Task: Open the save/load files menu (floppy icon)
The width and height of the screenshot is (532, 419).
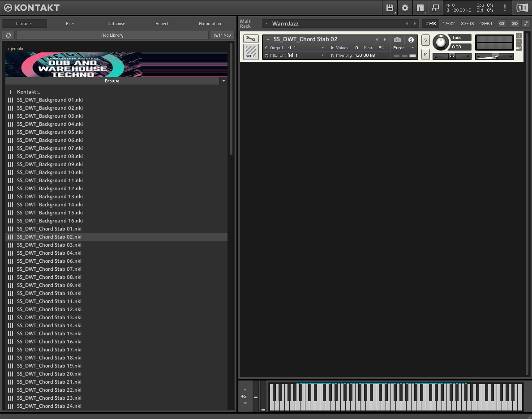Action: (390, 8)
